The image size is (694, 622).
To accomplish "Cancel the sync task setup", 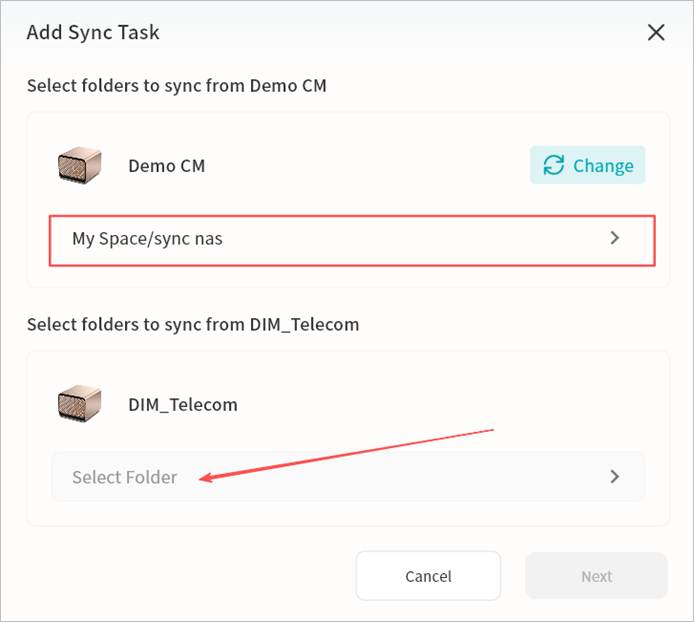I will click(428, 576).
